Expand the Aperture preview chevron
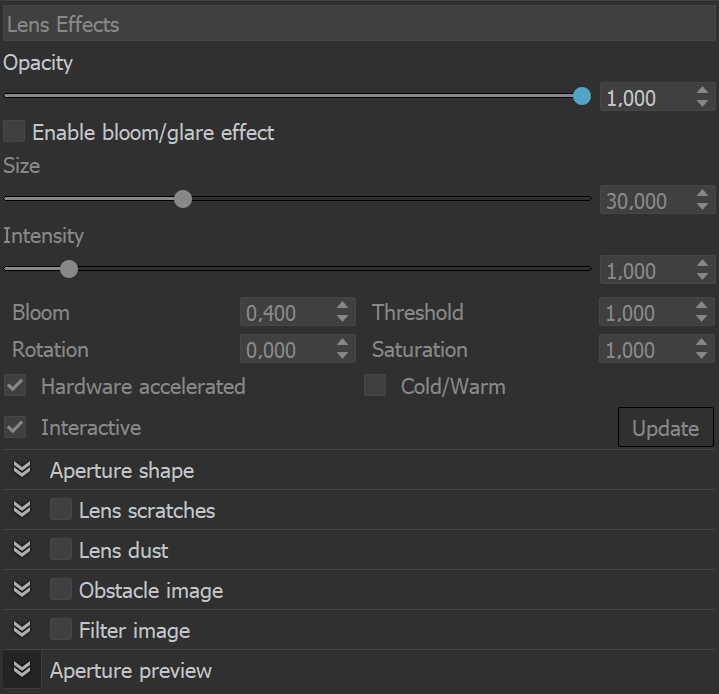 (x=22, y=670)
